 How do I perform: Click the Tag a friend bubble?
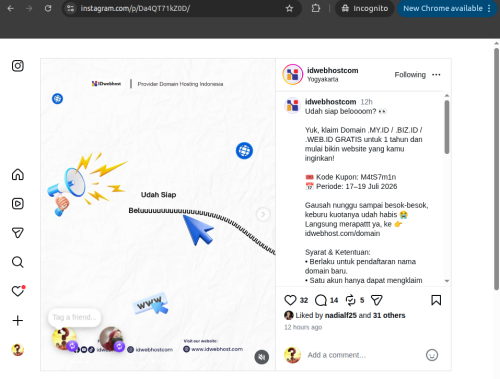tap(75, 317)
